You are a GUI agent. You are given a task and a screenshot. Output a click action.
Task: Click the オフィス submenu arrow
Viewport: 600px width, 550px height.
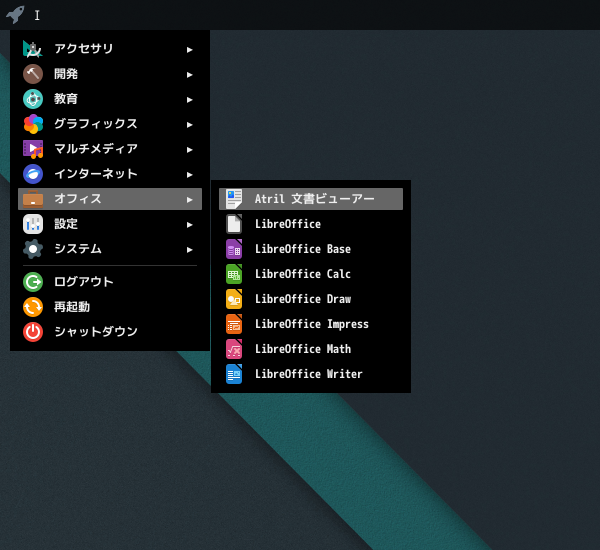point(189,200)
